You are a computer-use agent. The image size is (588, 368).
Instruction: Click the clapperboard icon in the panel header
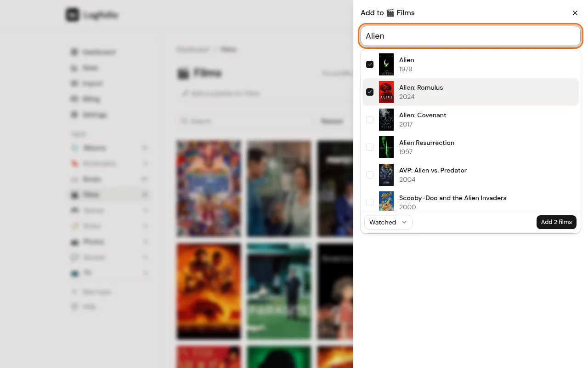point(390,13)
